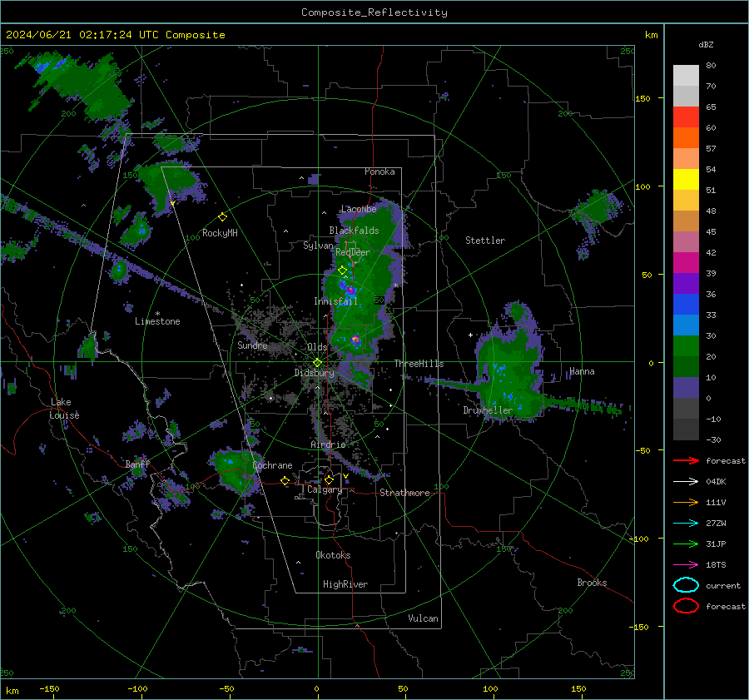Click the Lake Louise label

click(x=64, y=409)
